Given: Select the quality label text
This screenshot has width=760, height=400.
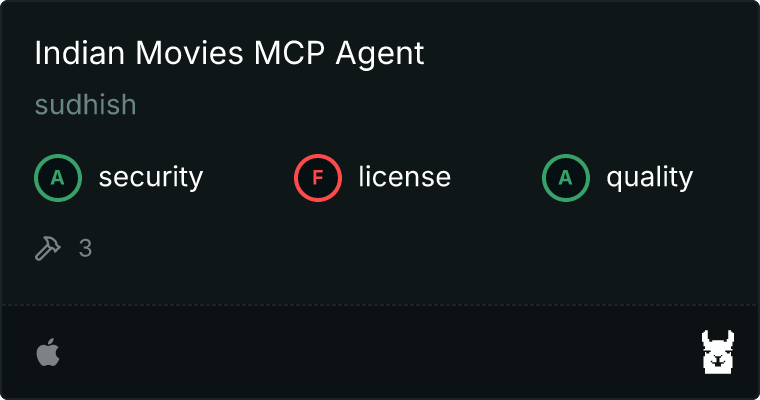Looking at the screenshot, I should [649, 177].
